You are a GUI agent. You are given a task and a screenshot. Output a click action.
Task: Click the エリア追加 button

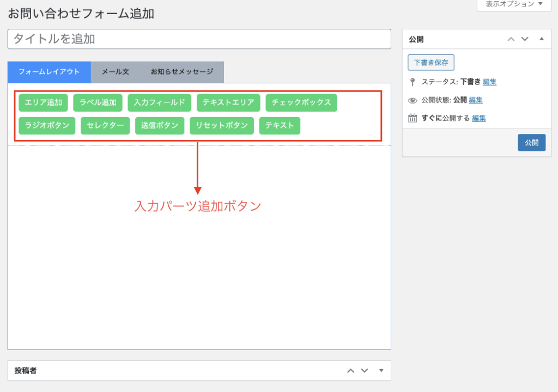(x=43, y=102)
